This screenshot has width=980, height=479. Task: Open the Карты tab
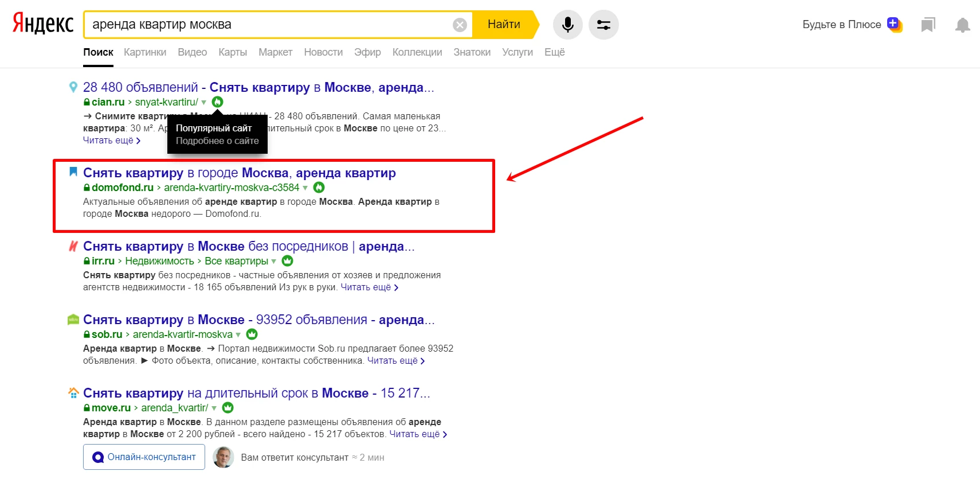[233, 52]
